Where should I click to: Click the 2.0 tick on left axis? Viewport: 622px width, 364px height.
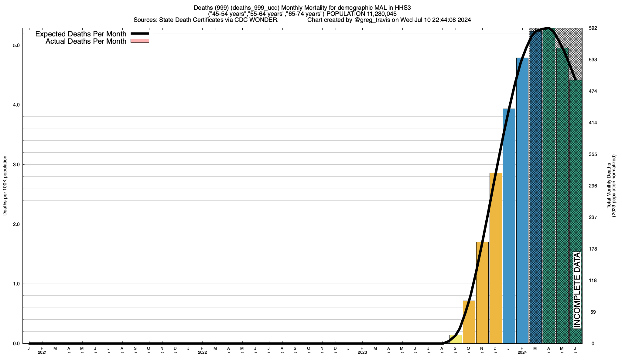tap(16, 224)
